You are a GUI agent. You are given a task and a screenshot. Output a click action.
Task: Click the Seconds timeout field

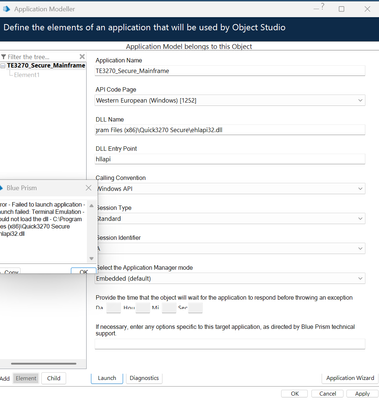tap(195, 308)
